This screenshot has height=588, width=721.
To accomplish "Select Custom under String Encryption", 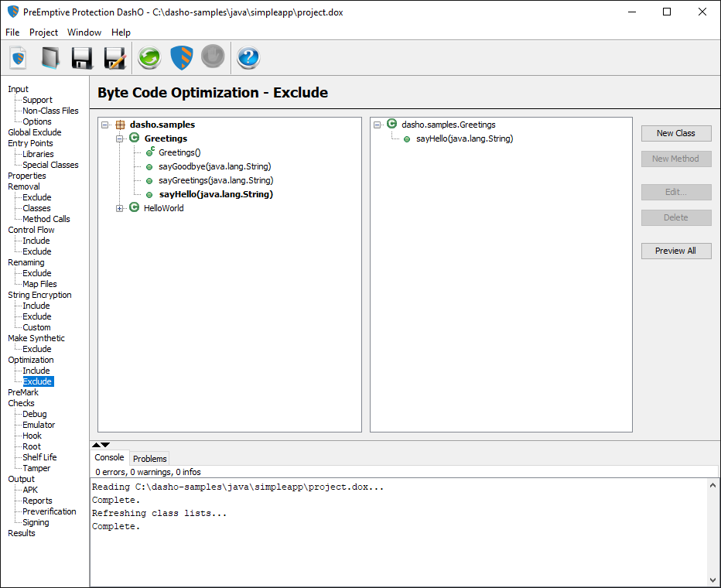I will click(x=37, y=327).
